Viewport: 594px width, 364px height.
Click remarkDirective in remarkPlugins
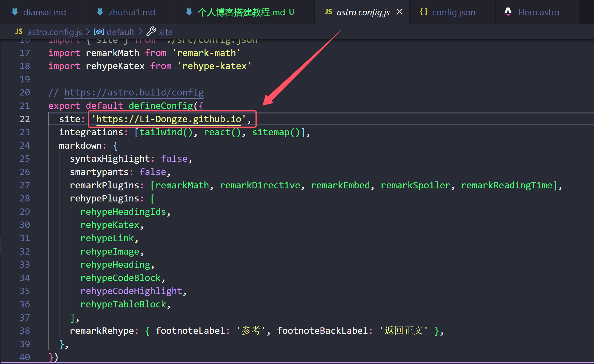tap(260, 185)
